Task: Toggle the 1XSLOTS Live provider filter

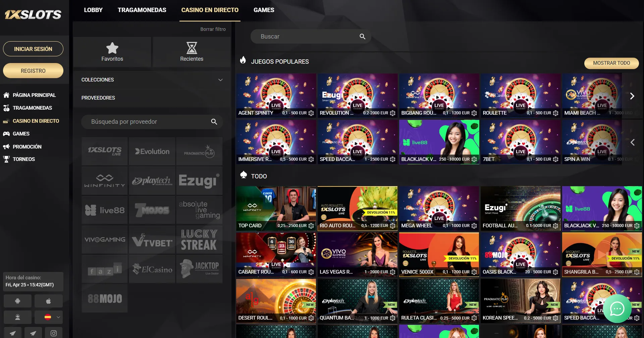Action: tap(105, 152)
